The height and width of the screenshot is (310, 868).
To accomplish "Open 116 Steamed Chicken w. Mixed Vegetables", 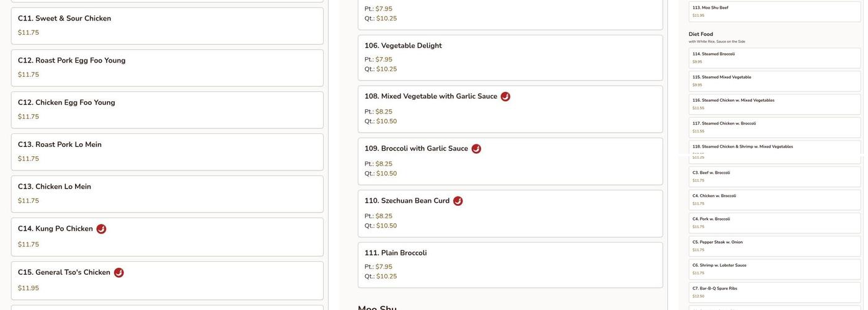I will click(x=774, y=104).
